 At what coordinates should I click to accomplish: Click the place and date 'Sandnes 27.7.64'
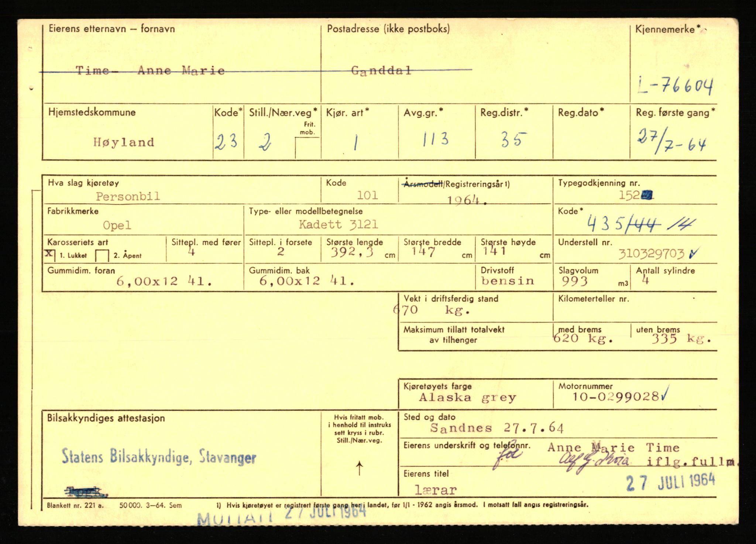[497, 428]
